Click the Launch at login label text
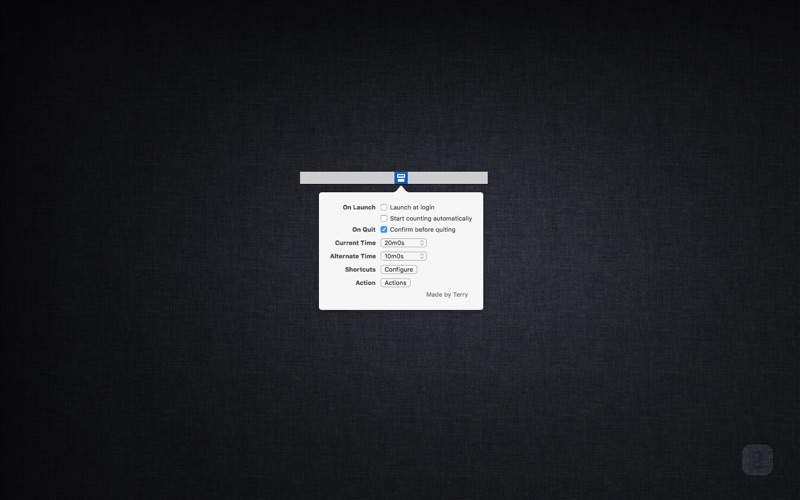The image size is (800, 500). click(412, 207)
